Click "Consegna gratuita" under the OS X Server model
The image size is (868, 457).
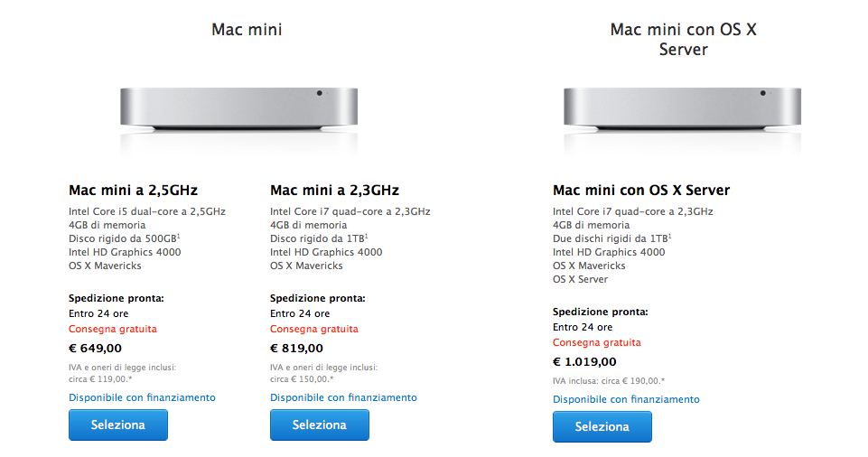(x=596, y=343)
